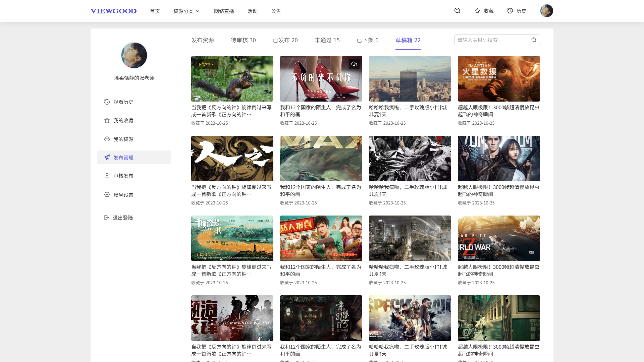This screenshot has height=362, width=644.
Task: Open the Commando Warrior poster thumbnail
Action: tap(232, 318)
